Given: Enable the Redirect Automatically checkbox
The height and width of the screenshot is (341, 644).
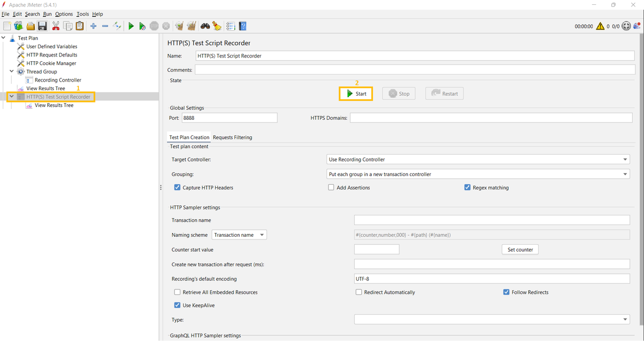Looking at the screenshot, I should coord(359,292).
